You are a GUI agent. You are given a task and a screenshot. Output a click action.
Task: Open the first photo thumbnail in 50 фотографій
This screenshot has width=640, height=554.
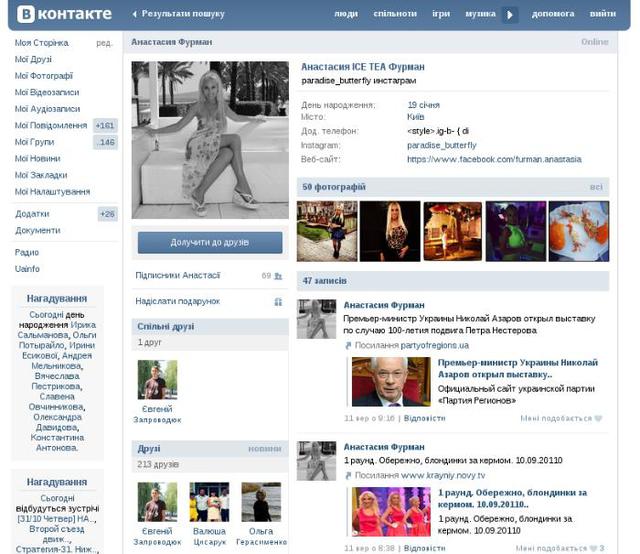click(x=326, y=231)
